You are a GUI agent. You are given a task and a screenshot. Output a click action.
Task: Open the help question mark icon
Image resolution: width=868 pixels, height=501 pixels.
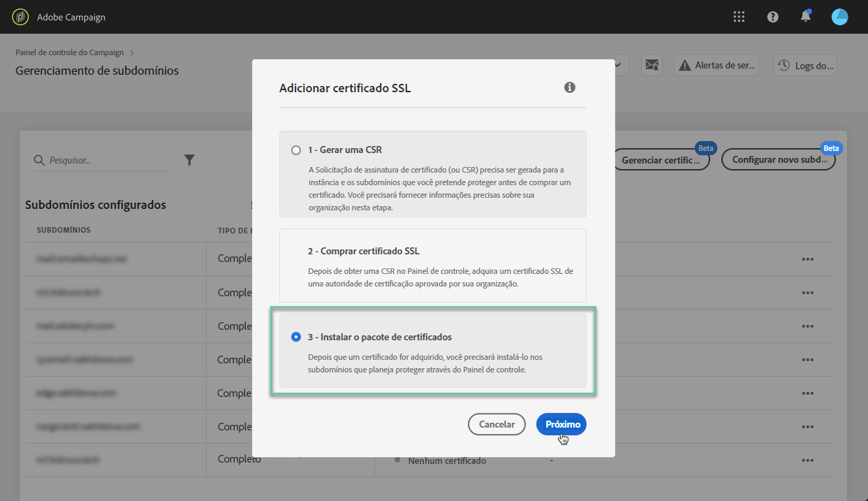pyautogui.click(x=773, y=17)
